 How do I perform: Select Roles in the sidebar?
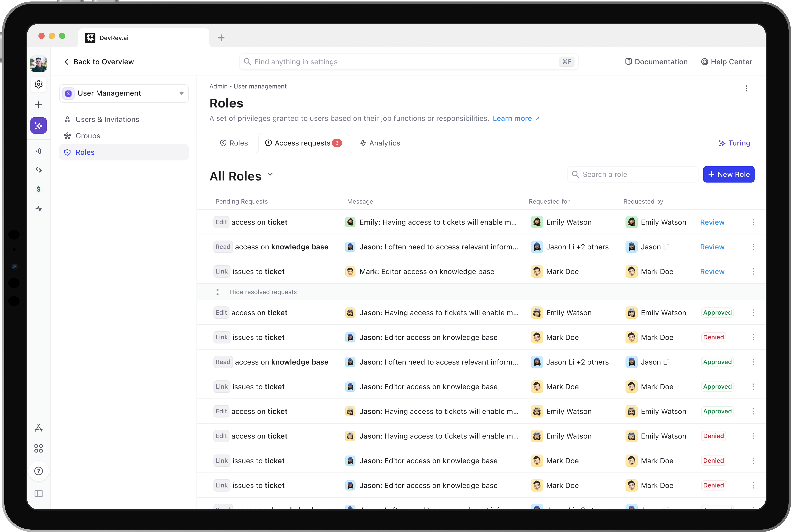[x=124, y=152]
